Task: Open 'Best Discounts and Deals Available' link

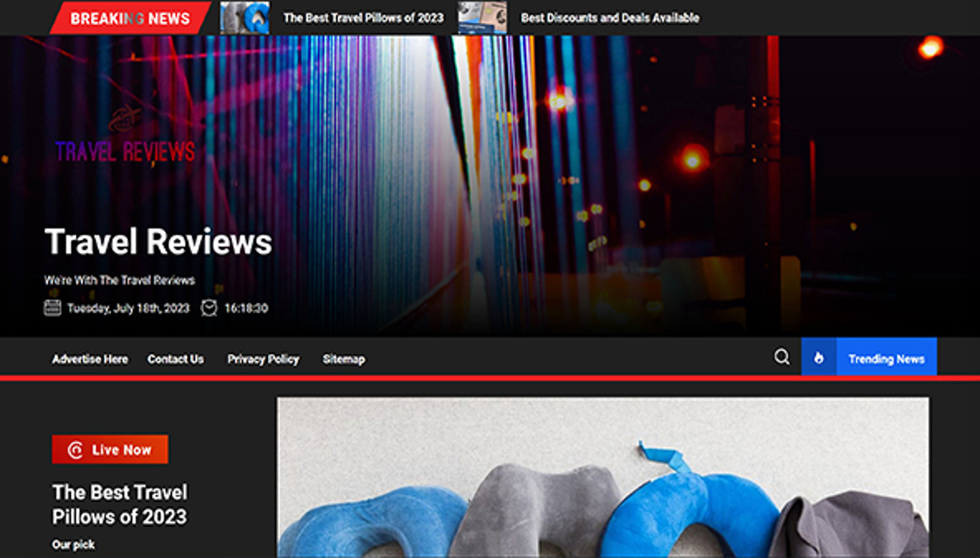Action: click(x=610, y=18)
